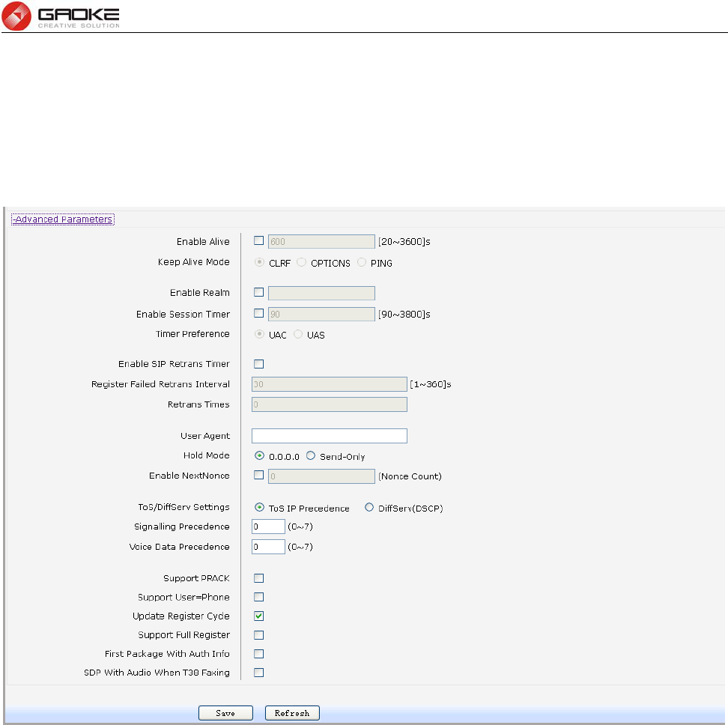Enable Support PRACK checkbox
This screenshot has width=728, height=725.
pos(258,578)
